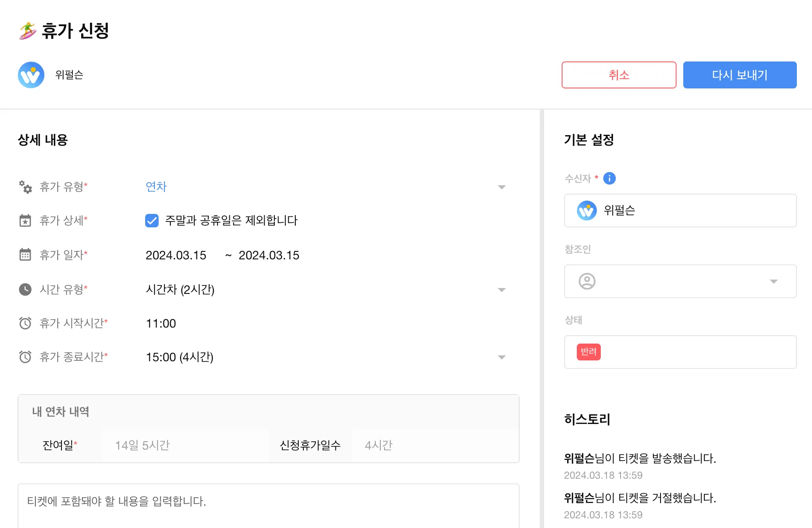This screenshot has width=812, height=528.
Task: Click the info icon next to 수신자
Action: pyautogui.click(x=609, y=179)
